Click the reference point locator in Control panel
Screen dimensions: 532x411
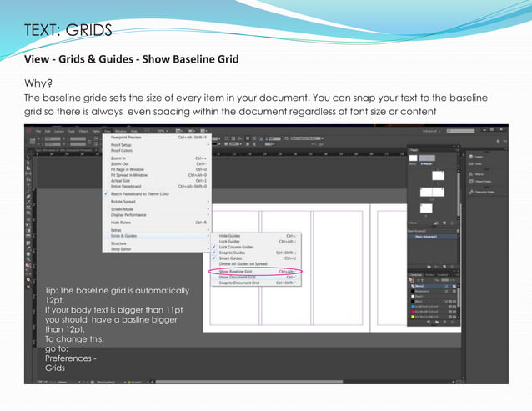33,142
